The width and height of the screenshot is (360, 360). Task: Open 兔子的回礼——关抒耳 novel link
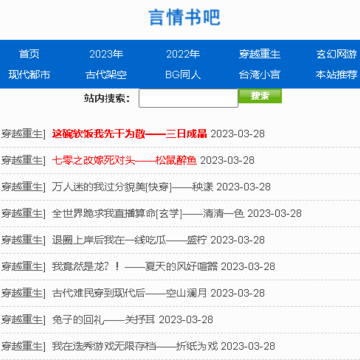[x=104, y=320]
